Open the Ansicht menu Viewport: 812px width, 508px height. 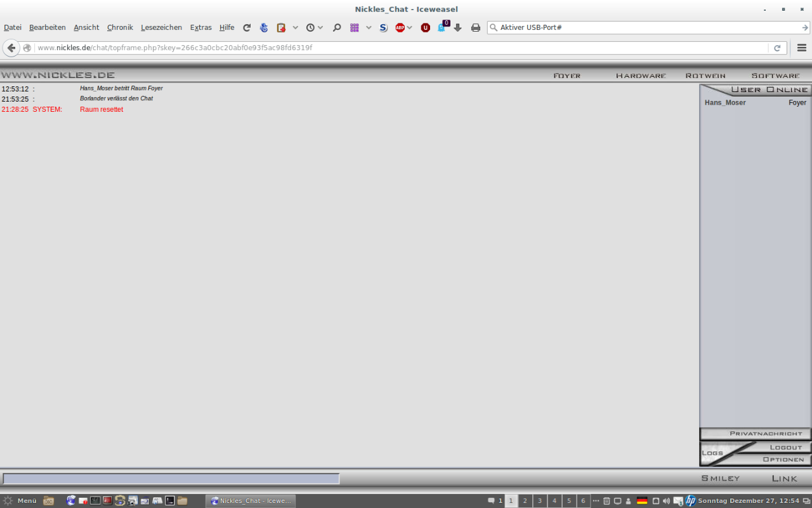coord(86,27)
